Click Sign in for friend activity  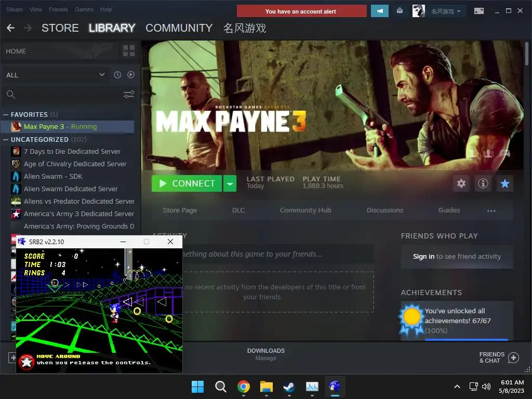pyautogui.click(x=423, y=257)
